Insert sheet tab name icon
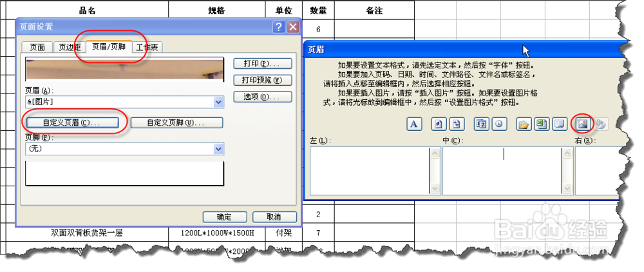The height and width of the screenshot is (272, 644). point(559,124)
